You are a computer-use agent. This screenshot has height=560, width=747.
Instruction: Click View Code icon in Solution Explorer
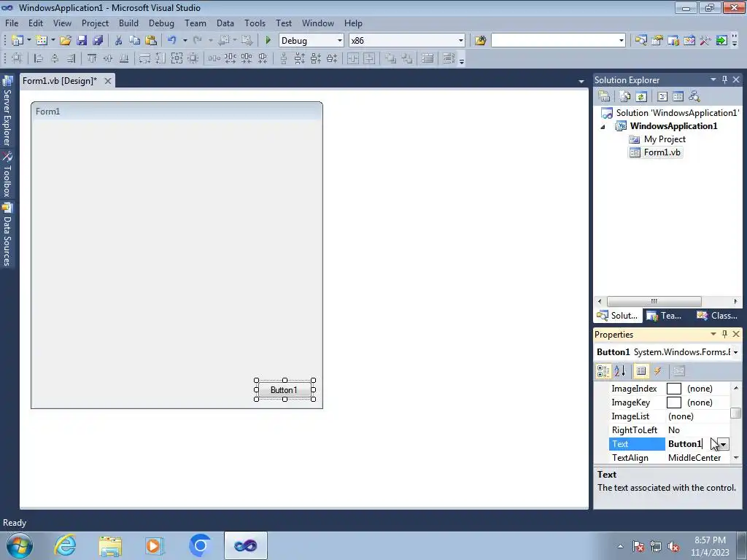[662, 97]
